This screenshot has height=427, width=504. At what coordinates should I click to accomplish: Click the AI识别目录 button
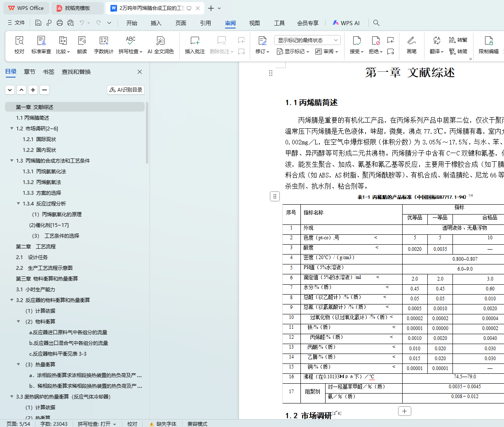(x=126, y=90)
